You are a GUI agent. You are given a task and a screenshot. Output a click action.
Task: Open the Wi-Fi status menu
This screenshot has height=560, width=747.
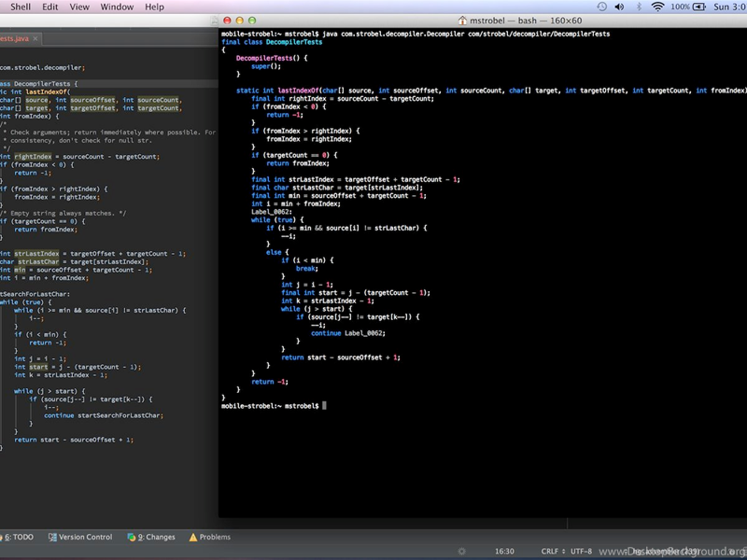tap(658, 7)
